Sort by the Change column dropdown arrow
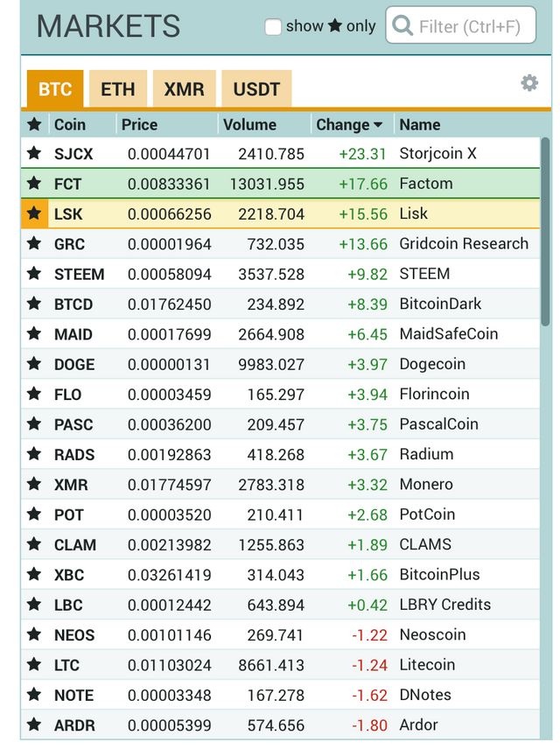Screen dimensions: 560x749 click(x=377, y=125)
